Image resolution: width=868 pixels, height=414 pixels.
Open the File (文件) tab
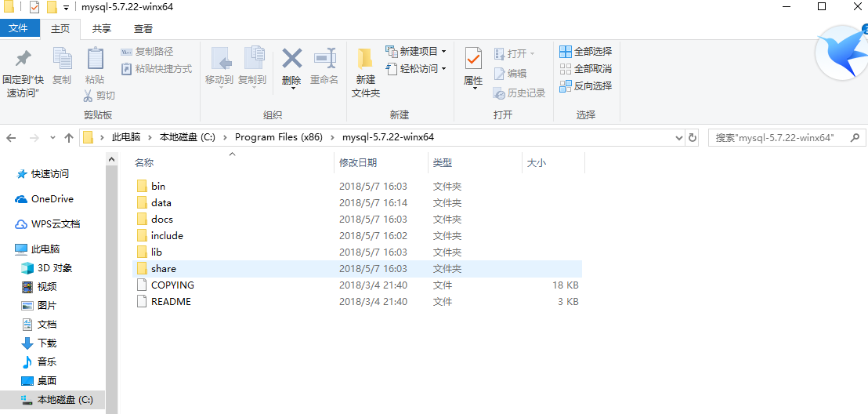(18, 28)
